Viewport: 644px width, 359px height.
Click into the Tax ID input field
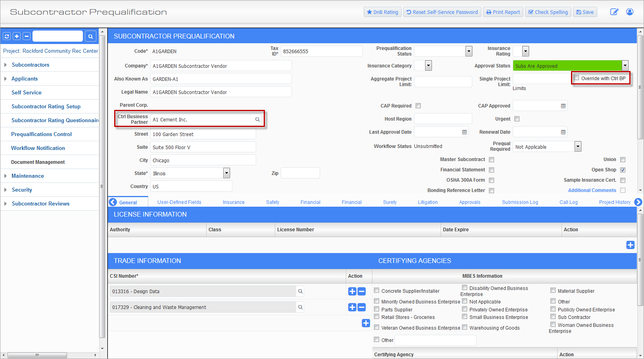pos(322,51)
